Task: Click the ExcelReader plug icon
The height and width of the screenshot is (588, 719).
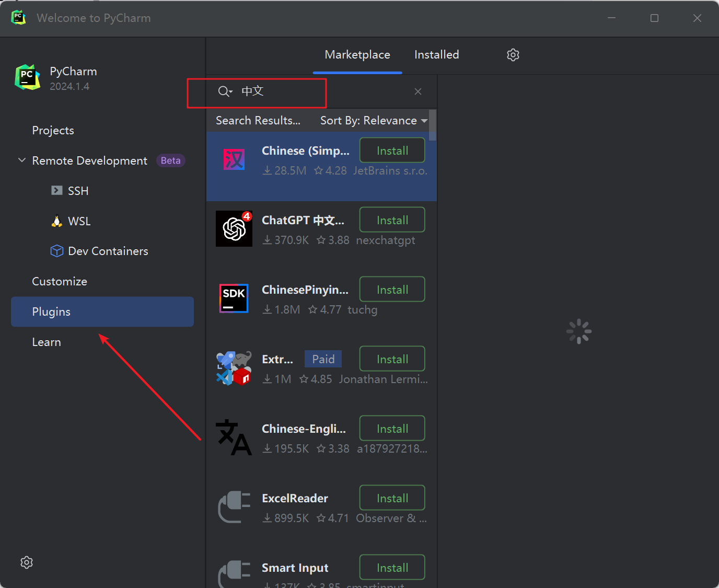Action: (234, 507)
